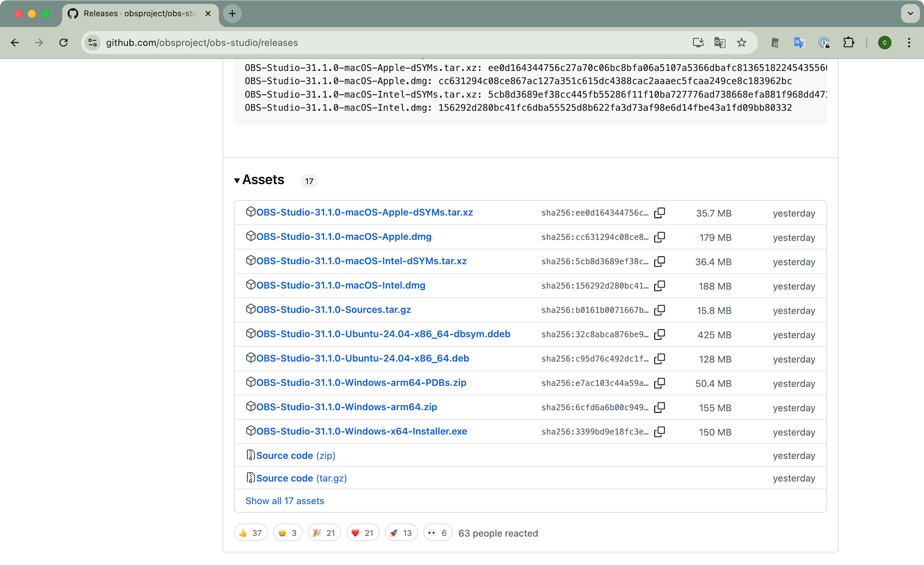Click file icon beside Source code (tar.gz)
Screen dimensions: 924x565
tap(250, 478)
